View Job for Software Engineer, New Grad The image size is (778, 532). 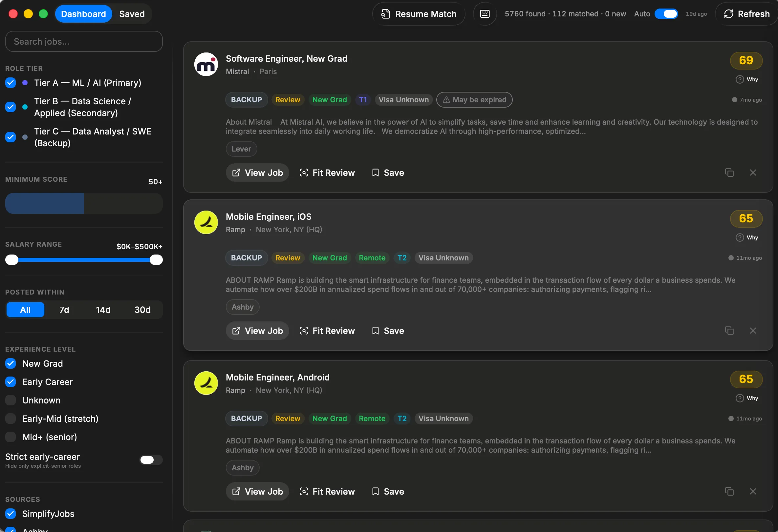click(x=257, y=173)
